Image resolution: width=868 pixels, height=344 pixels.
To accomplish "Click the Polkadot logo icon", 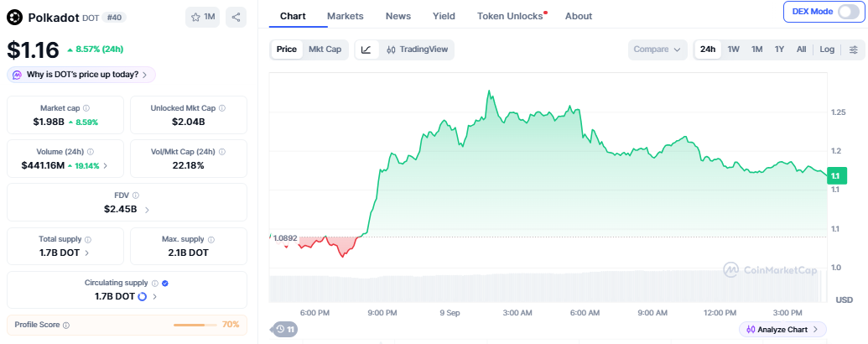I will tap(15, 17).
